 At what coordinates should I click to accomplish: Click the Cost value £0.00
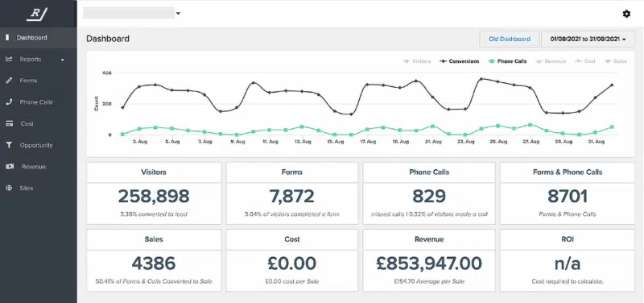click(x=292, y=264)
